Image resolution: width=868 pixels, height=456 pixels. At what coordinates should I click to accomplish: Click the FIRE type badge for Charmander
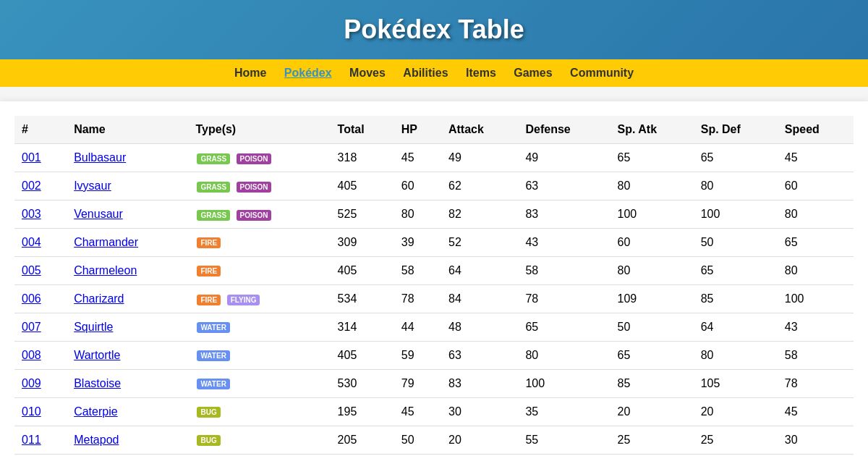[208, 242]
